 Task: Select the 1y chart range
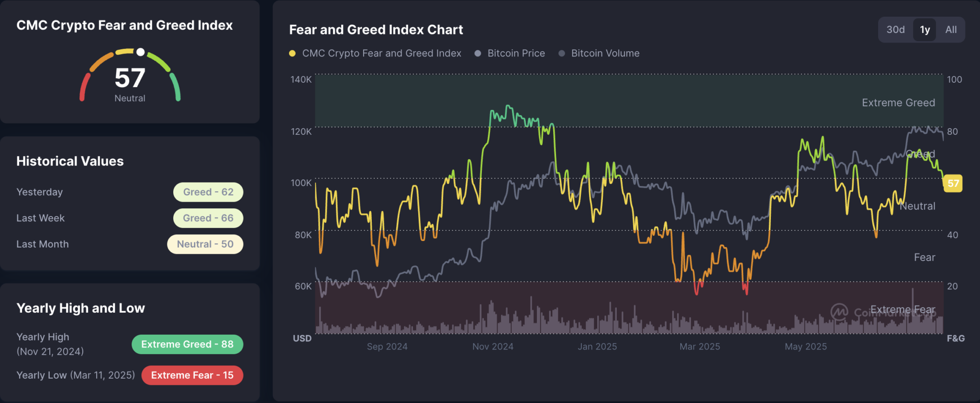(924, 30)
